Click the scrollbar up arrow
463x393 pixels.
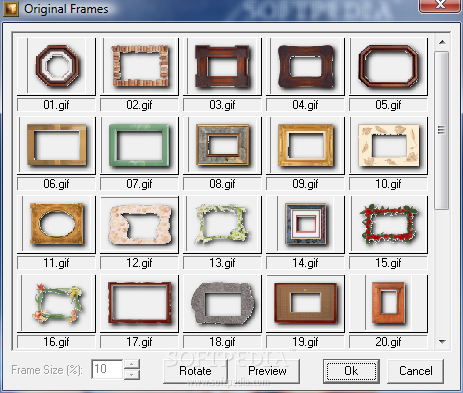442,42
